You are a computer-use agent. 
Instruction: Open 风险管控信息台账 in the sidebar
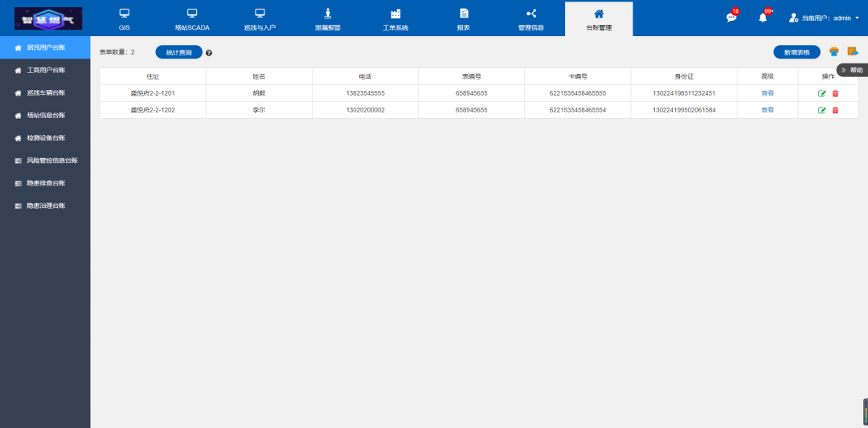pyautogui.click(x=45, y=161)
